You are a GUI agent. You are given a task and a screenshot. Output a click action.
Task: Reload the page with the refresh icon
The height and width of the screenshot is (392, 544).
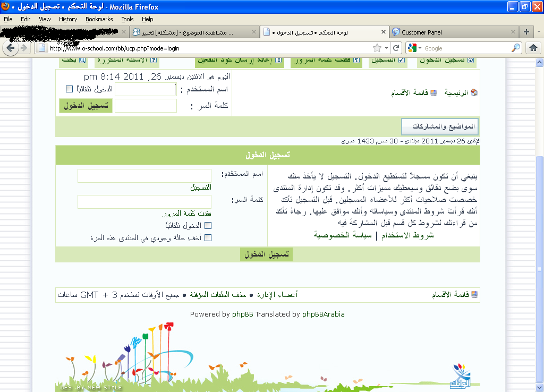click(x=396, y=48)
